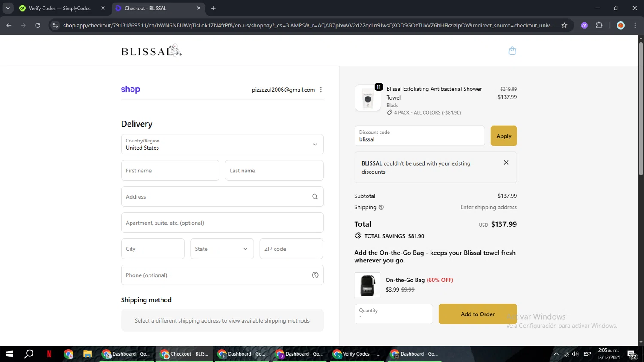Screen dimensions: 644x362
Task: Click the browser address bar URL
Action: (x=308, y=25)
